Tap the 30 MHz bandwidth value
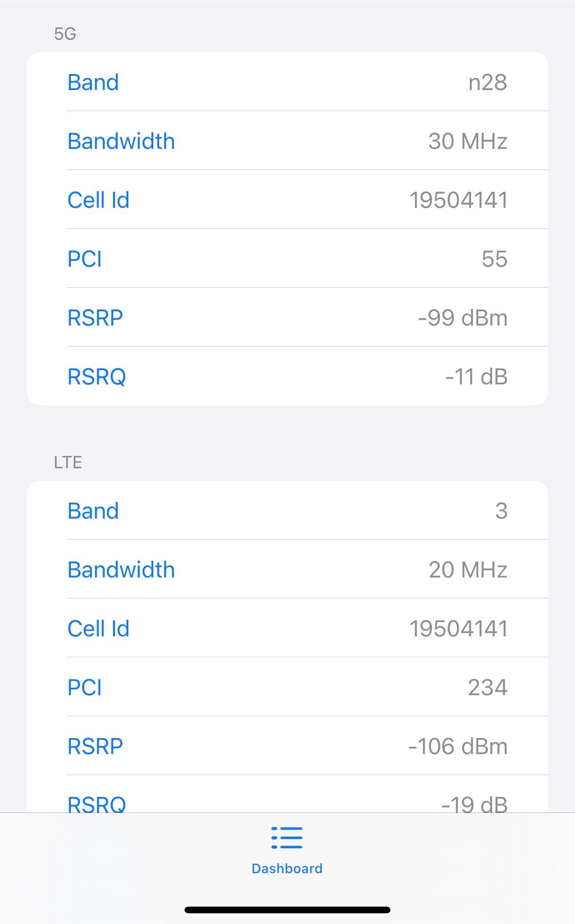Viewport: 575px width, 924px height. point(468,141)
